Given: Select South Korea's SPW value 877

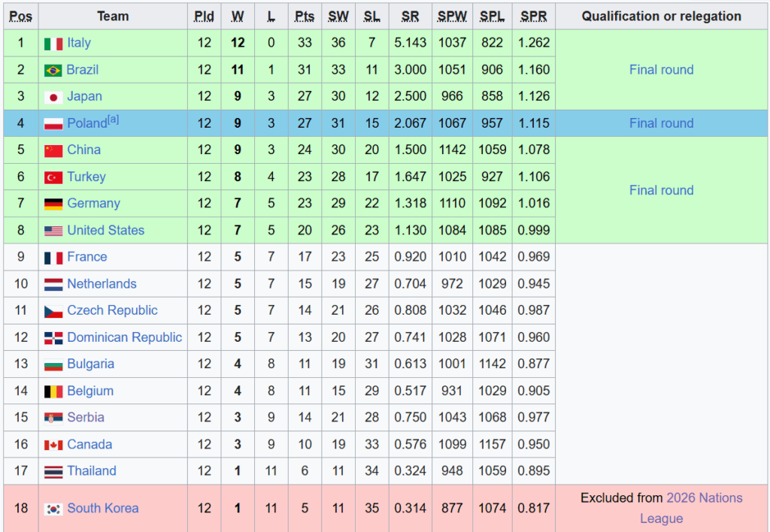Looking at the screenshot, I should pos(452,508).
